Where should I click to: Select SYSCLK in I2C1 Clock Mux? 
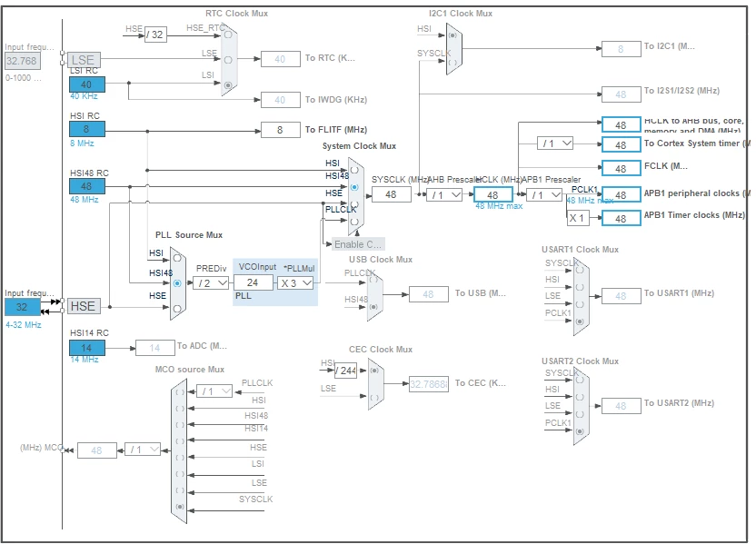453,63
